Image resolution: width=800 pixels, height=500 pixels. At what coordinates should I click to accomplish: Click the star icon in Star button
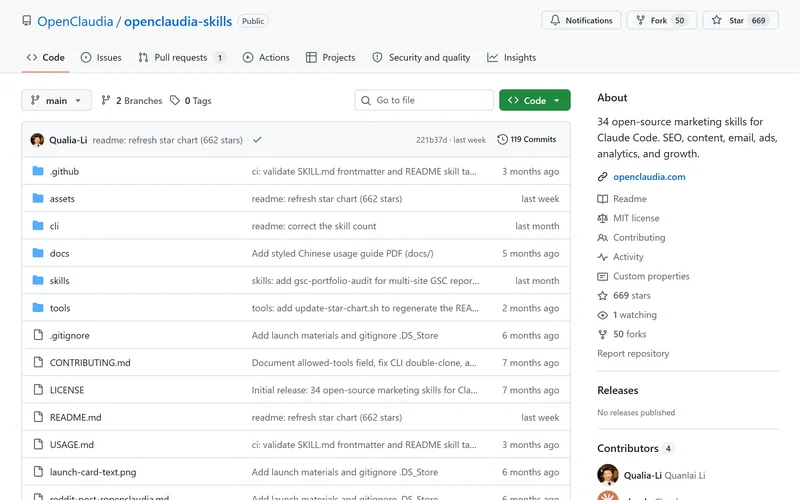tap(716, 20)
